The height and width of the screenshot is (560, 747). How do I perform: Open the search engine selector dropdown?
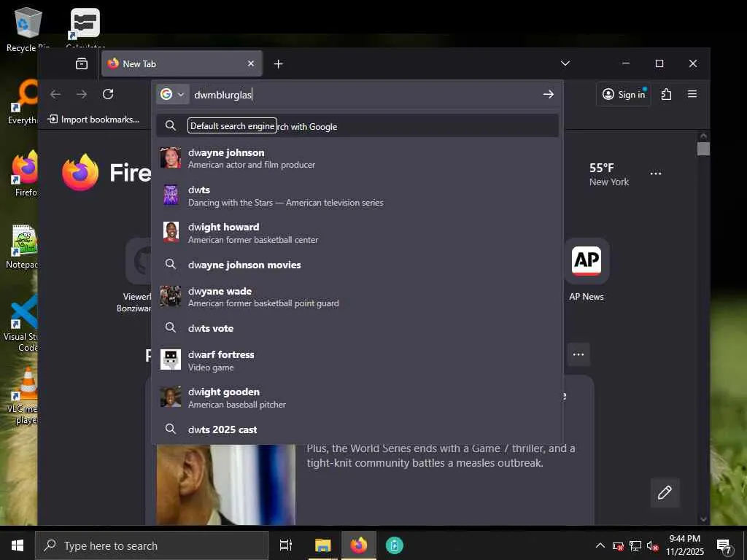pyautogui.click(x=172, y=94)
